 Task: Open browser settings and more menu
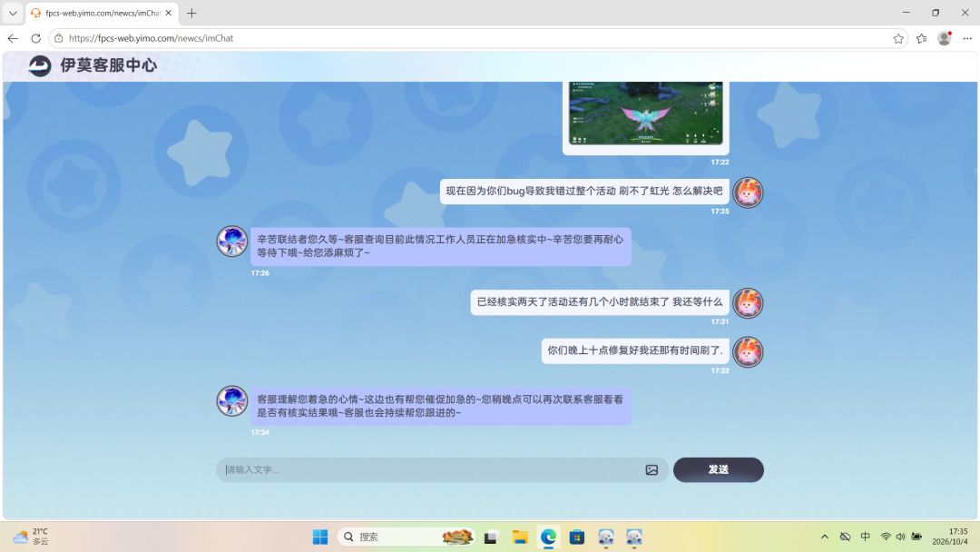(x=967, y=38)
